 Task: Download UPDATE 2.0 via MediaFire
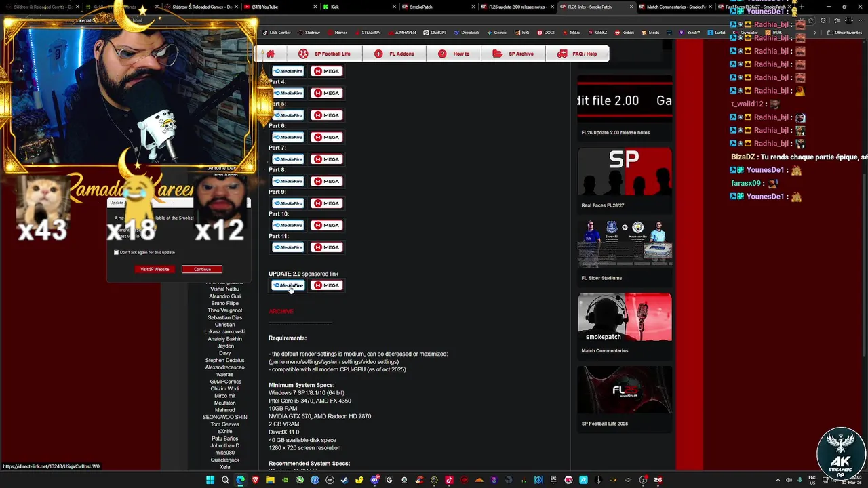pyautogui.click(x=288, y=285)
